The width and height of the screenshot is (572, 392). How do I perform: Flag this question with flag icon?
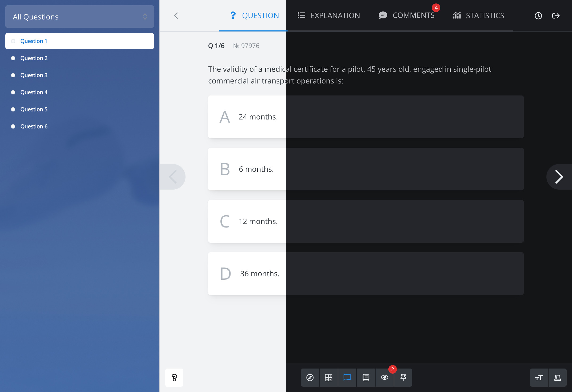click(347, 378)
